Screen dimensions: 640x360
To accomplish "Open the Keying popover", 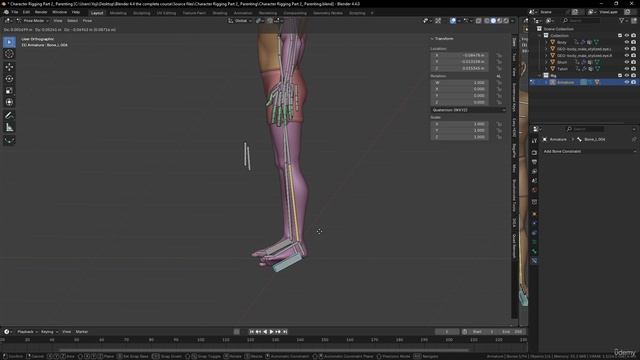I will tap(49, 332).
